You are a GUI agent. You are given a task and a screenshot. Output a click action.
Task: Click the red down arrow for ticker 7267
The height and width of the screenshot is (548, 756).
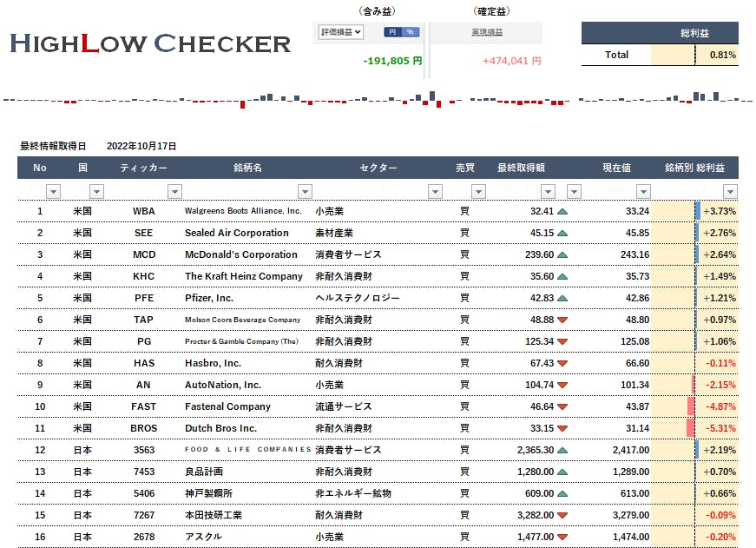coord(562,515)
